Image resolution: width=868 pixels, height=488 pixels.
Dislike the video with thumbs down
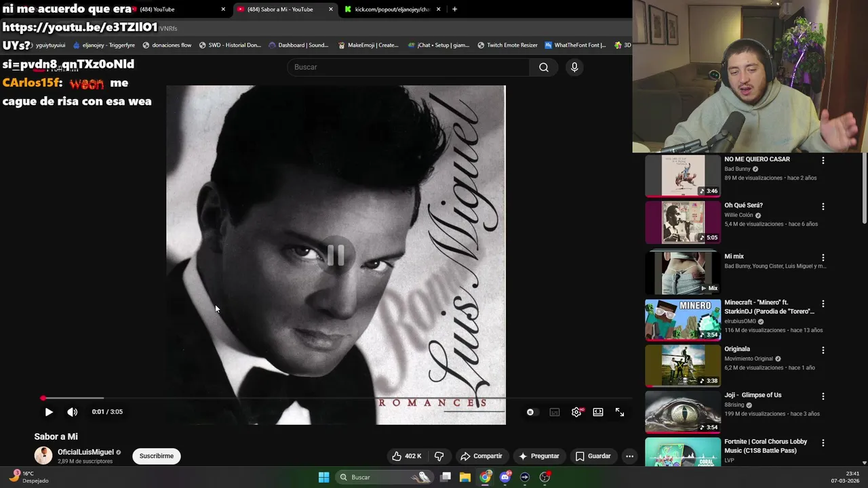(439, 456)
